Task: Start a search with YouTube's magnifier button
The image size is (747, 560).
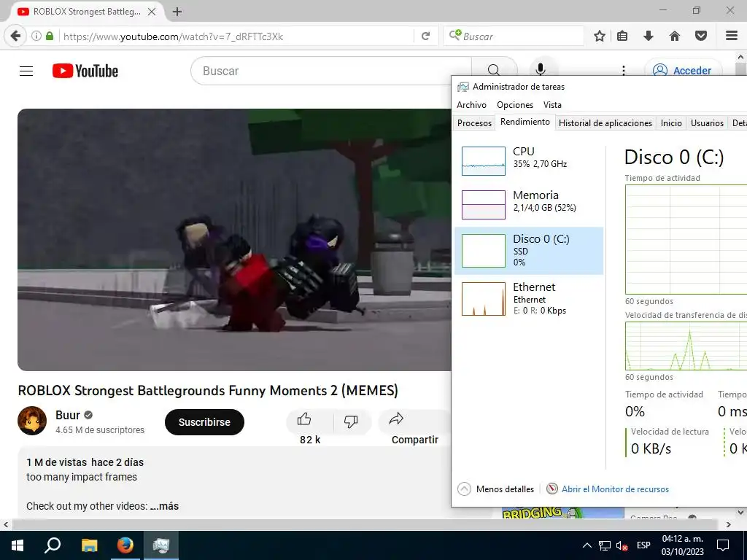Action: pos(494,71)
